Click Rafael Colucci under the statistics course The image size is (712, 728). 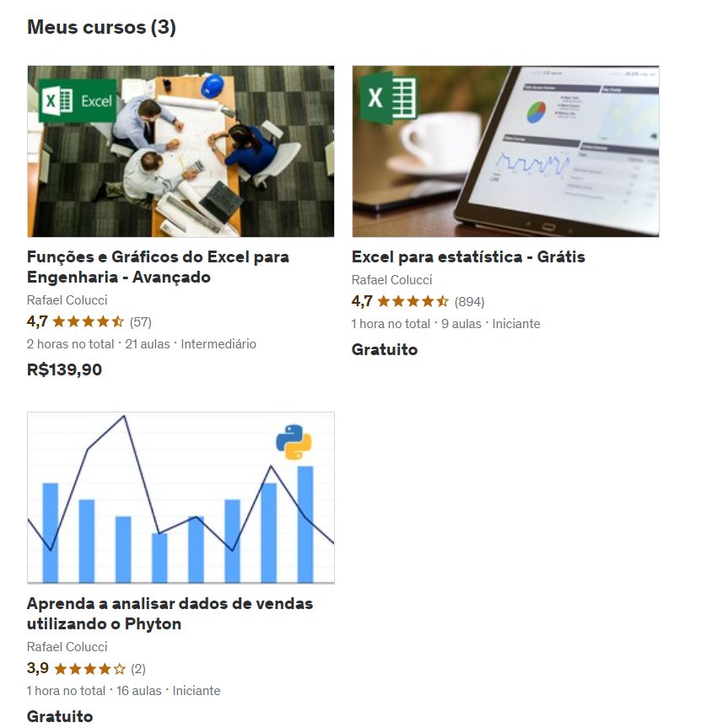[391, 280]
